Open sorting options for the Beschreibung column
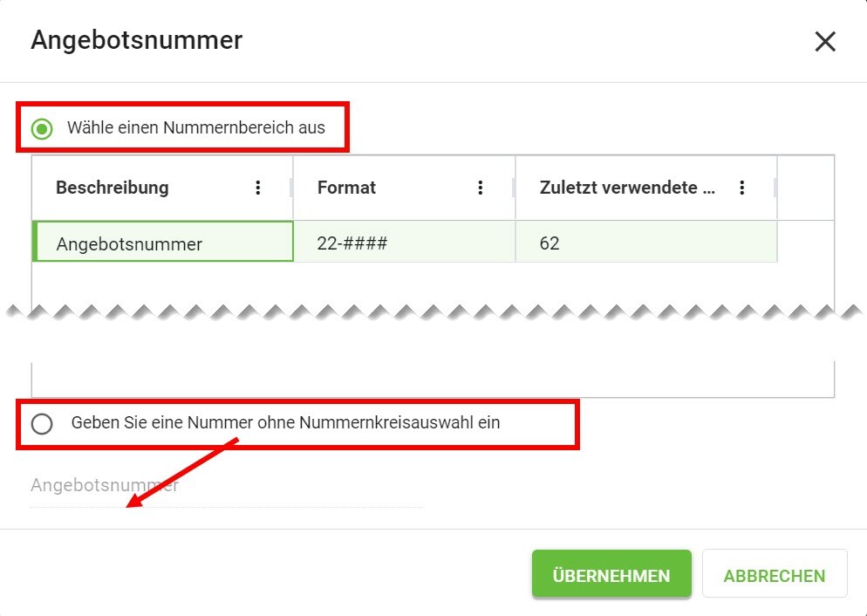The width and height of the screenshot is (867, 616). pos(257,188)
